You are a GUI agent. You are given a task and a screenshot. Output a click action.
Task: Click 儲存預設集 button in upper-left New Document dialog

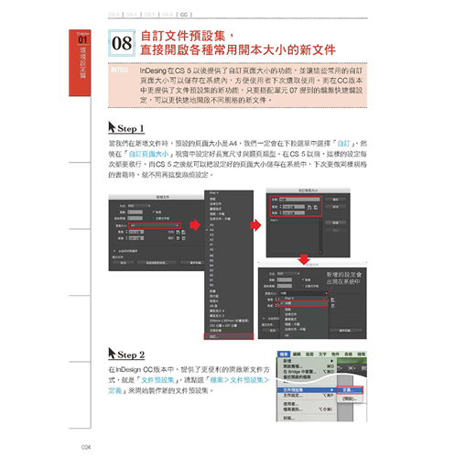tap(157, 263)
